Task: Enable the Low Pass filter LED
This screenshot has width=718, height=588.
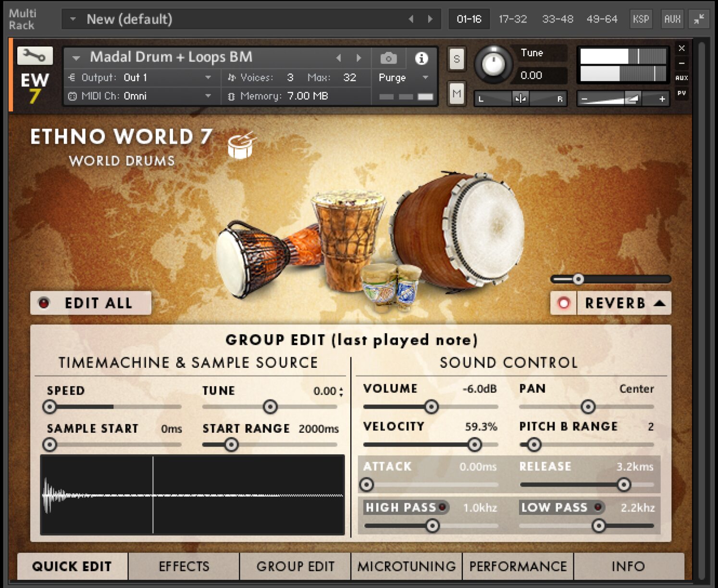Action: 598,507
